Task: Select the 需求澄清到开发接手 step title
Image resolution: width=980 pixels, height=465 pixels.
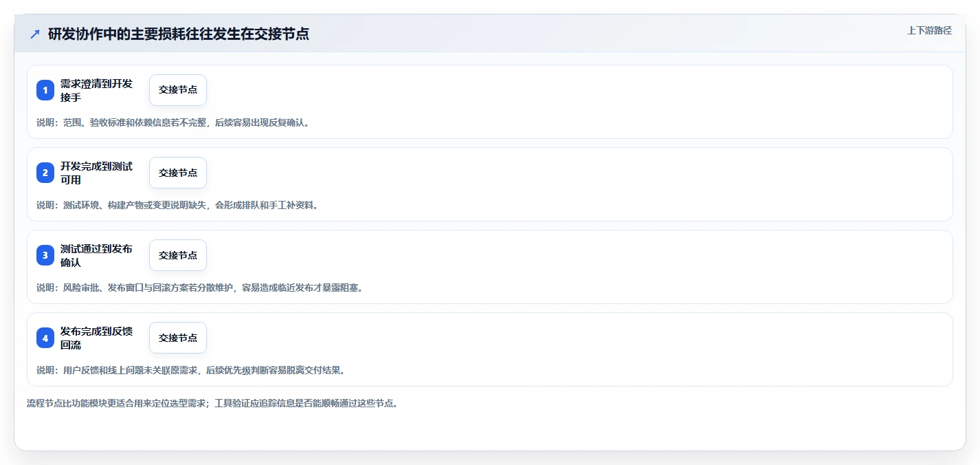Action: point(96,90)
